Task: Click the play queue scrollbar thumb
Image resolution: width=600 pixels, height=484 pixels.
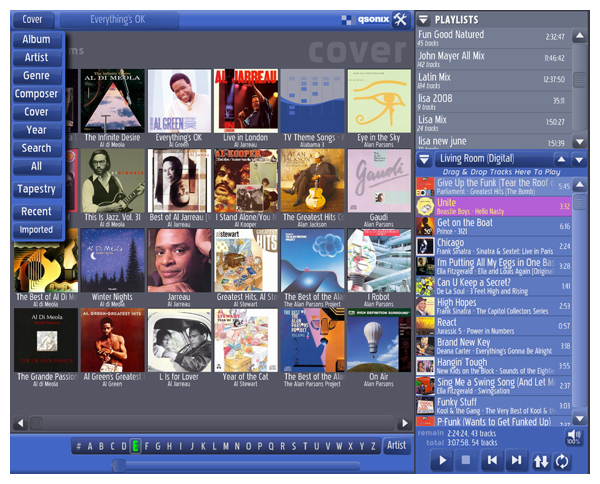Action: [x=579, y=202]
